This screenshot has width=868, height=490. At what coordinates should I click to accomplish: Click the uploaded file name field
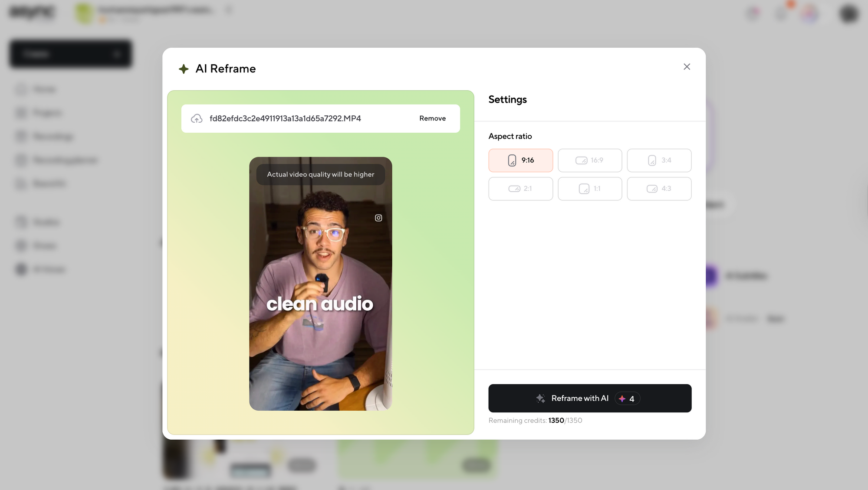click(285, 118)
